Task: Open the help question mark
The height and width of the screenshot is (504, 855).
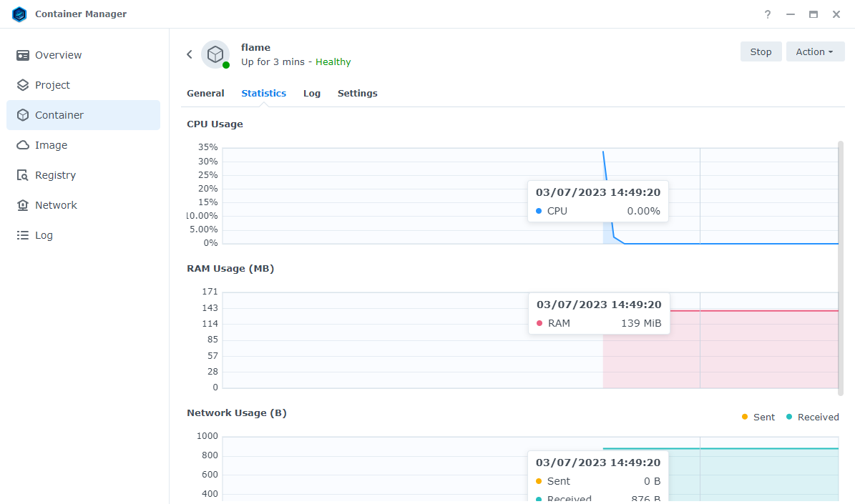Action: [767, 14]
